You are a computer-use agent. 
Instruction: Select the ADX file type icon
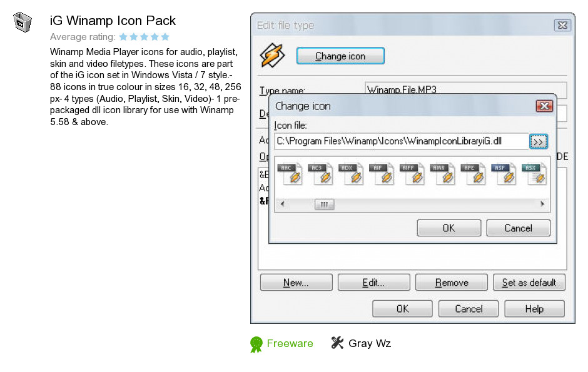tap(351, 174)
